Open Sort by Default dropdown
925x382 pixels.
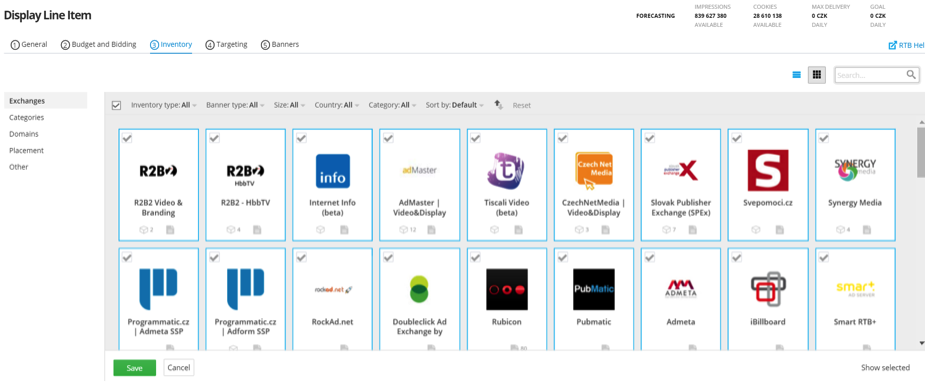pyautogui.click(x=455, y=105)
